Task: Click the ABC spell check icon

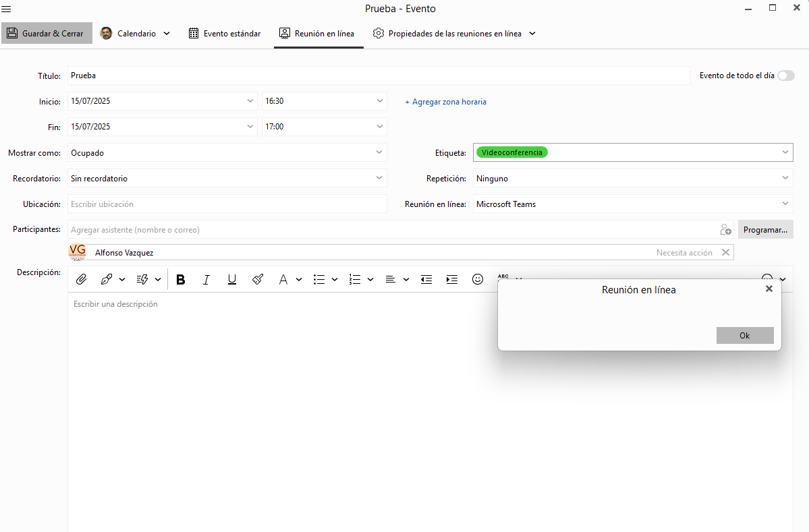Action: [x=503, y=276]
